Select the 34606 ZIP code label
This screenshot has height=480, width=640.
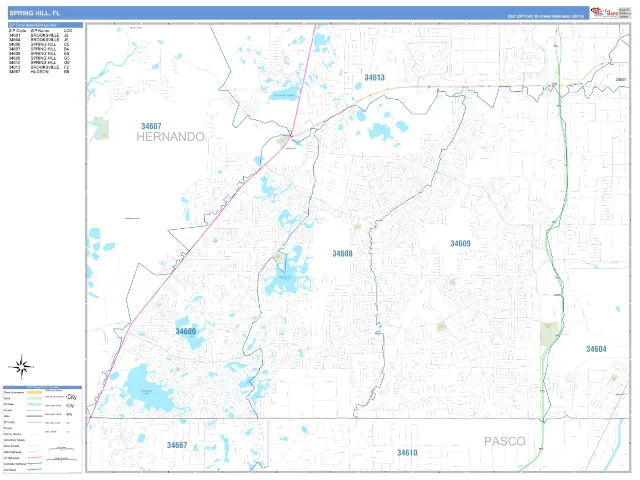coord(185,331)
